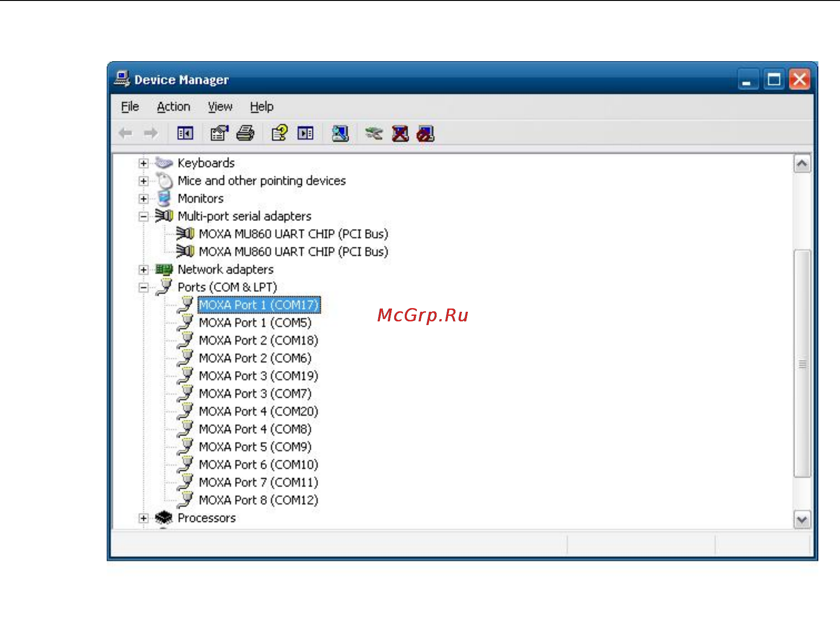Click the Network adapters card icon
The image size is (840, 629).
click(x=164, y=269)
